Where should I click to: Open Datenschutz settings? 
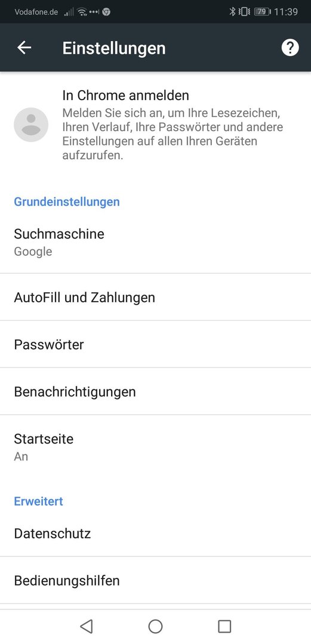point(155,534)
